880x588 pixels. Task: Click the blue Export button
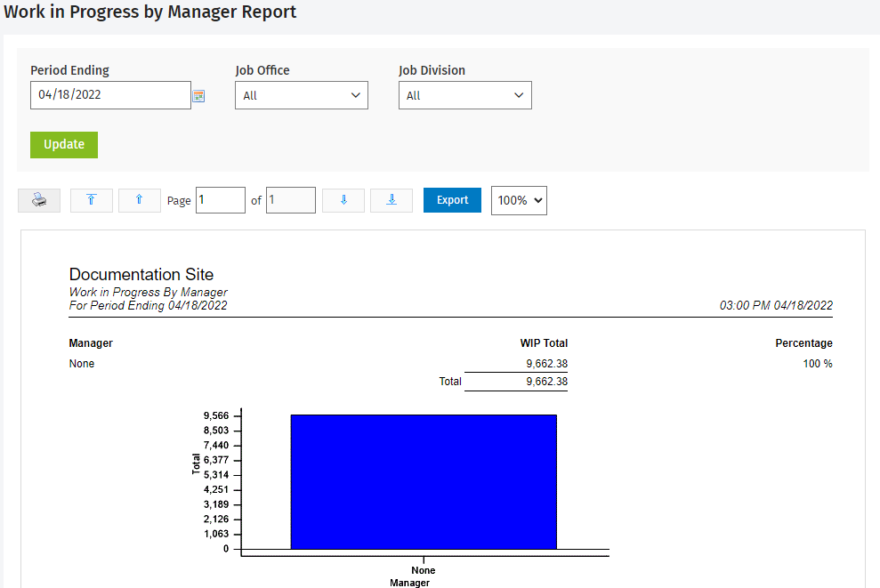pyautogui.click(x=452, y=200)
